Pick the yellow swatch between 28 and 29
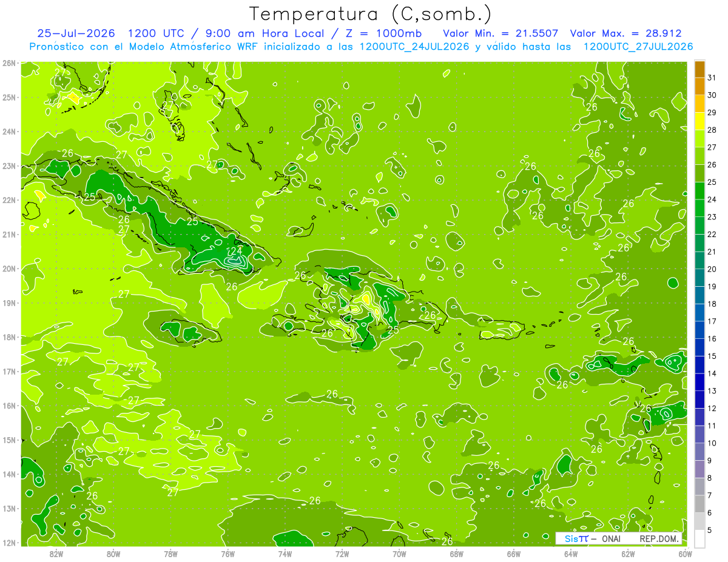Image resolution: width=728 pixels, height=562 pixels. click(699, 121)
